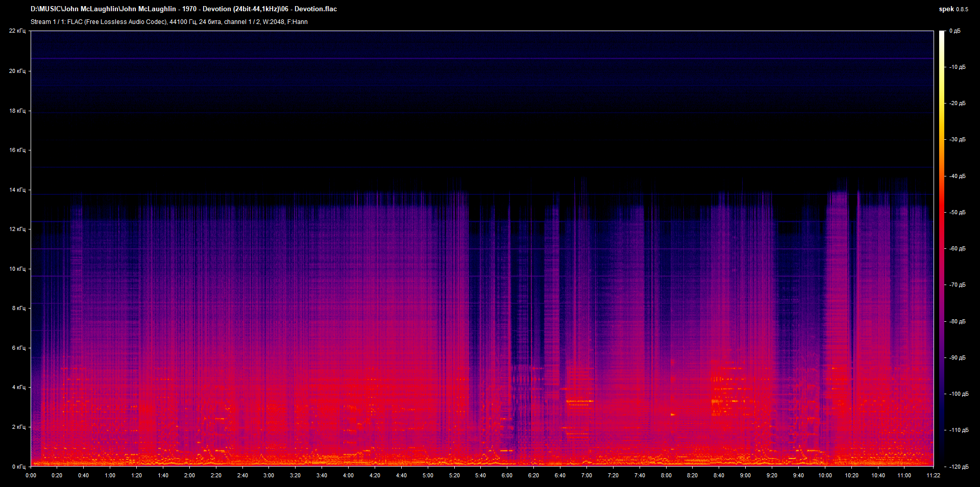Screen dimensions: 980x487
Task: Click the 16 кГц frequency axis label
Action: click(17, 150)
